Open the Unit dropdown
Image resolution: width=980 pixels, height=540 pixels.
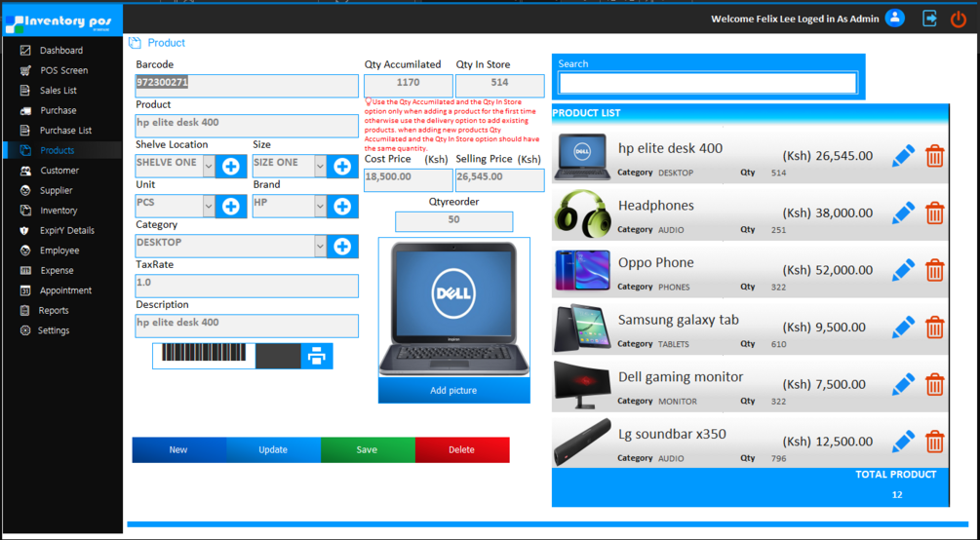(x=209, y=207)
